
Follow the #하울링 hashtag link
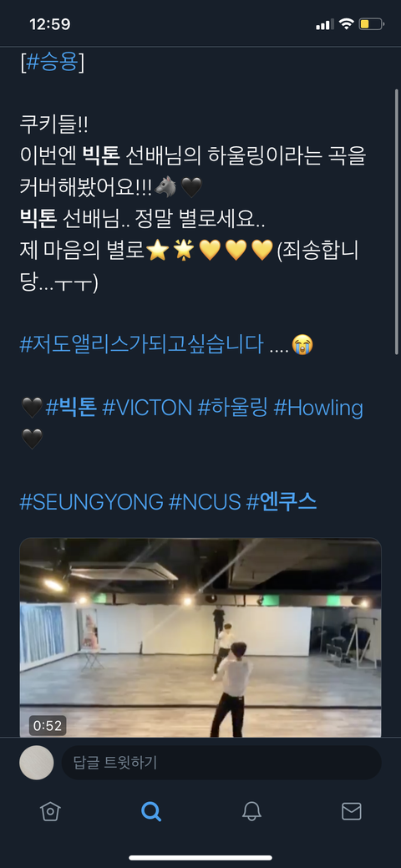coord(232,409)
